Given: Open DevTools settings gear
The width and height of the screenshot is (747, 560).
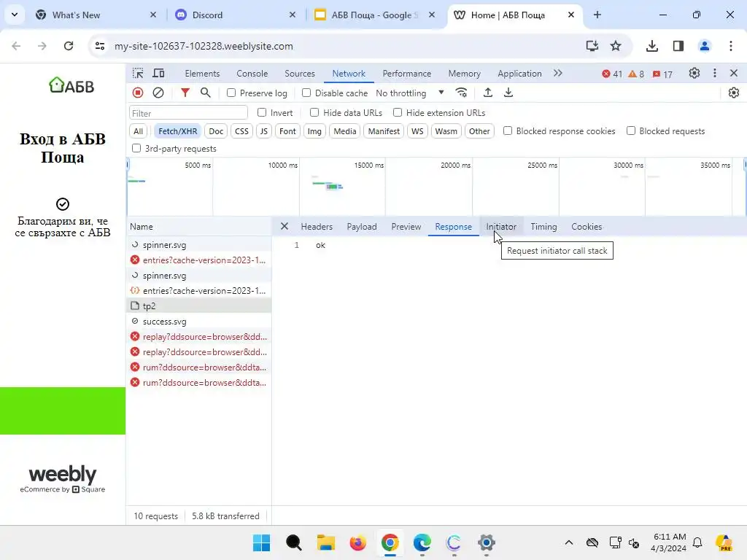Looking at the screenshot, I should pos(694,74).
